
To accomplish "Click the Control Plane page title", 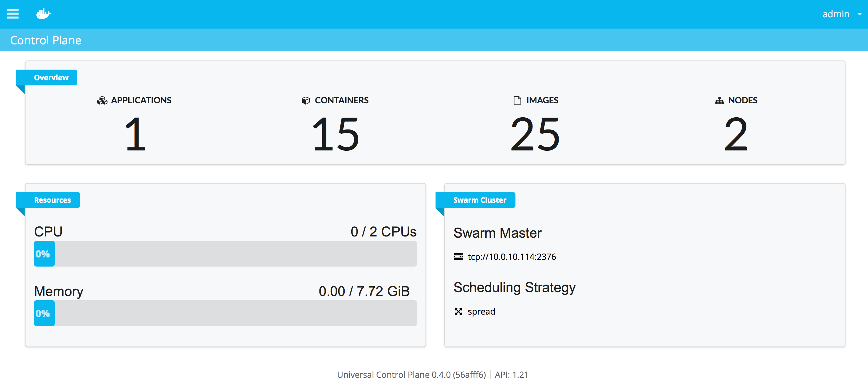I will click(x=46, y=40).
